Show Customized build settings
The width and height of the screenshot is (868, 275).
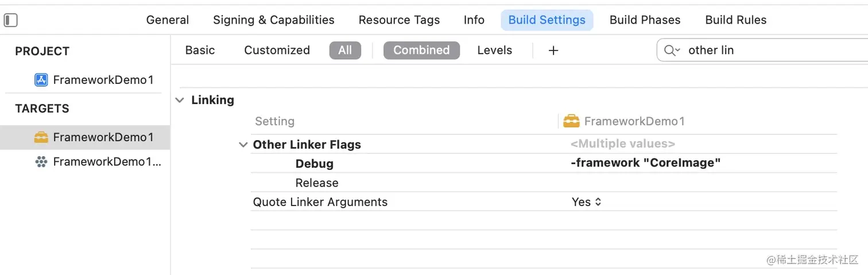click(277, 51)
